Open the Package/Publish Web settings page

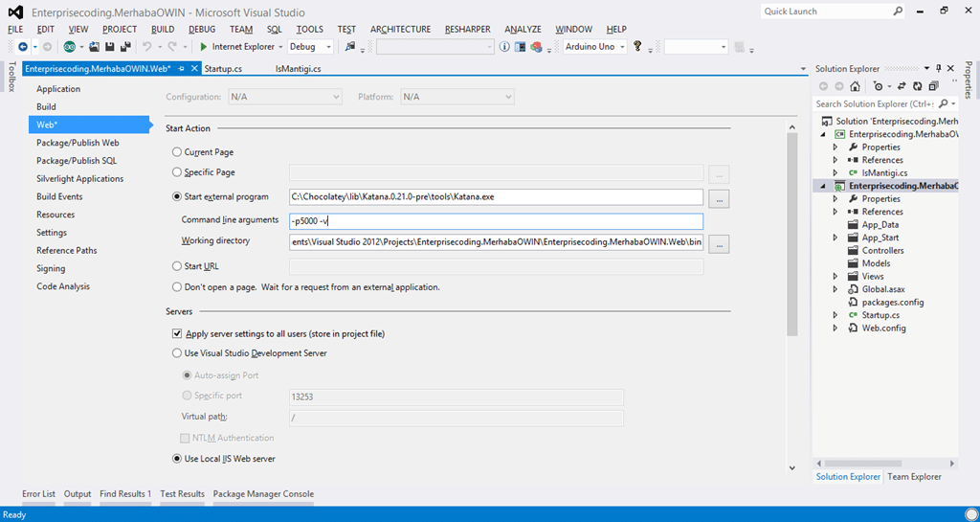[78, 143]
